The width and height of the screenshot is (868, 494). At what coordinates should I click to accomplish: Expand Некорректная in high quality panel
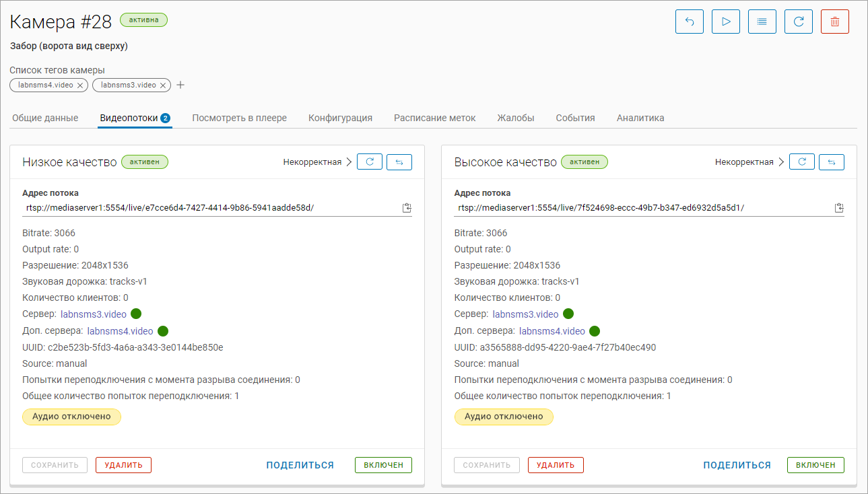click(x=749, y=162)
